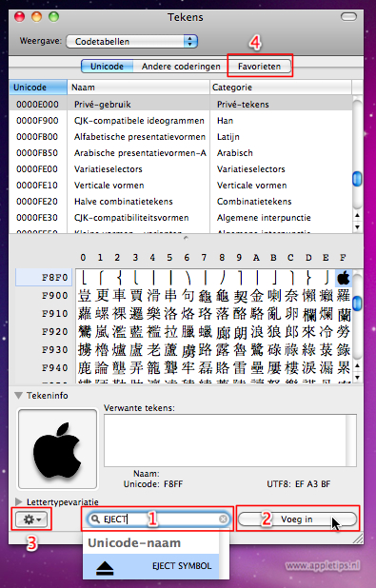Viewport: 376px width, 588px height.
Task: Click the window resize grip corner
Action: point(358,539)
